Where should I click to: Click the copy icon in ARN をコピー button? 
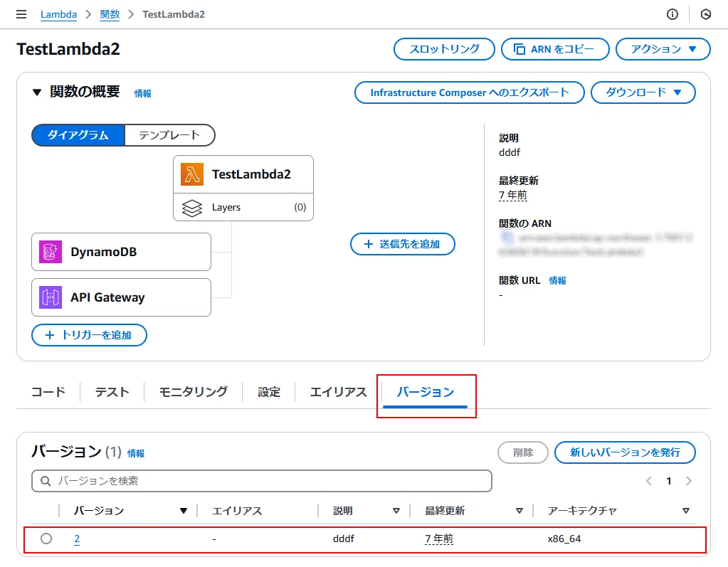pos(519,49)
